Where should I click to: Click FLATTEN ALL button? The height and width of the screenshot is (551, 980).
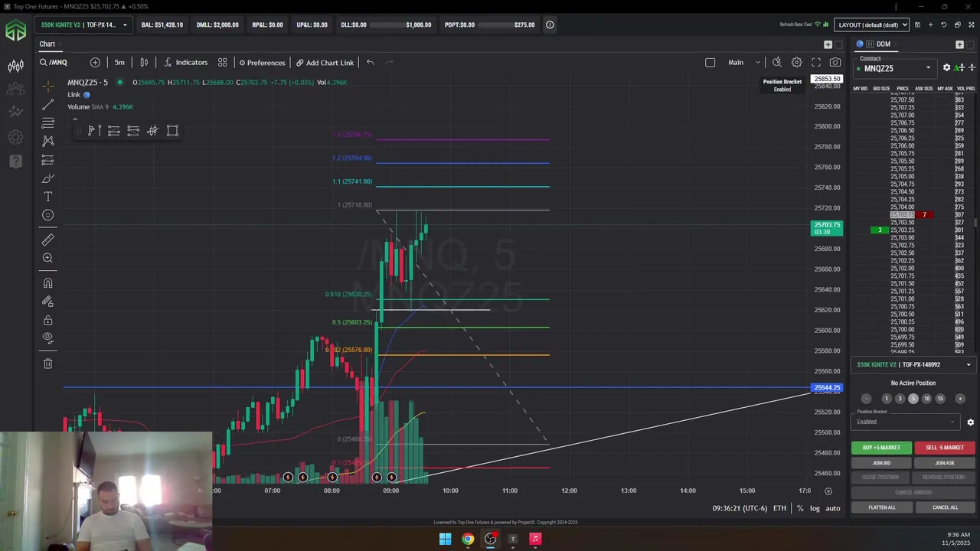tap(881, 507)
